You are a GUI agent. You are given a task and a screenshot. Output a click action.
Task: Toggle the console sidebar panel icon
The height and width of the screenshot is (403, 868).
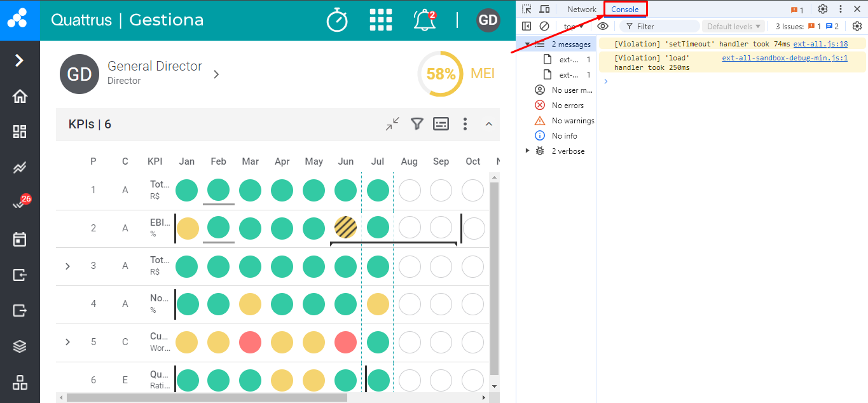(x=527, y=26)
